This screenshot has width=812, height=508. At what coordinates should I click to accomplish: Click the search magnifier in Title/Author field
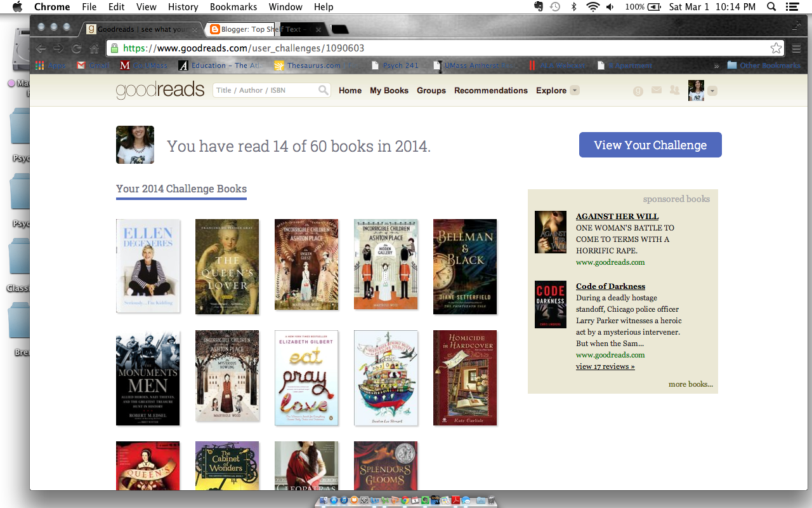[324, 90]
